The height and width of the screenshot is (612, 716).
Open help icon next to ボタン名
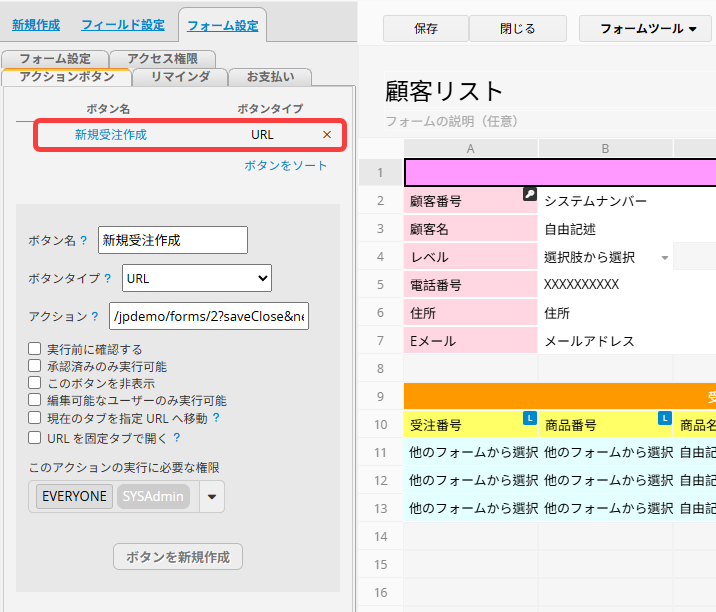click(x=84, y=241)
